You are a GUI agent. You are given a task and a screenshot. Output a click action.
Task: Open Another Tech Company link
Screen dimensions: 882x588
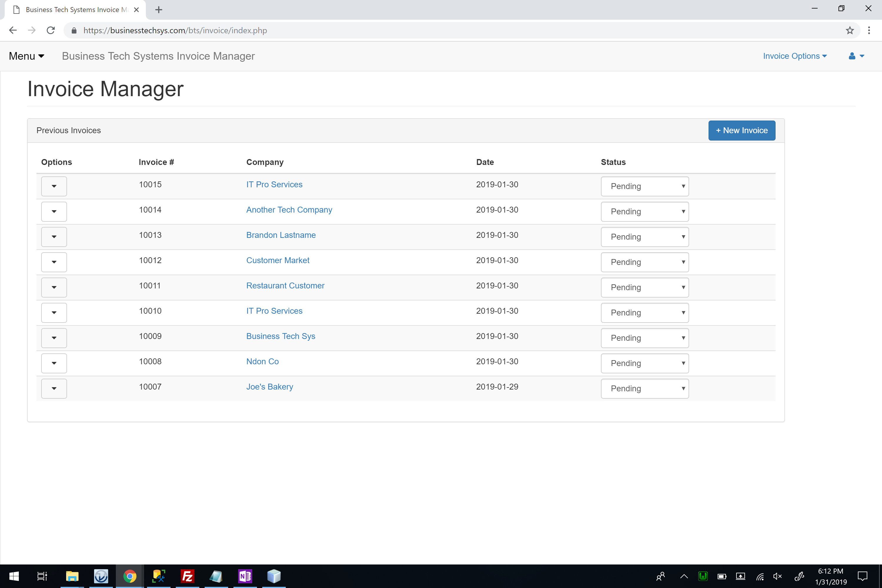289,210
